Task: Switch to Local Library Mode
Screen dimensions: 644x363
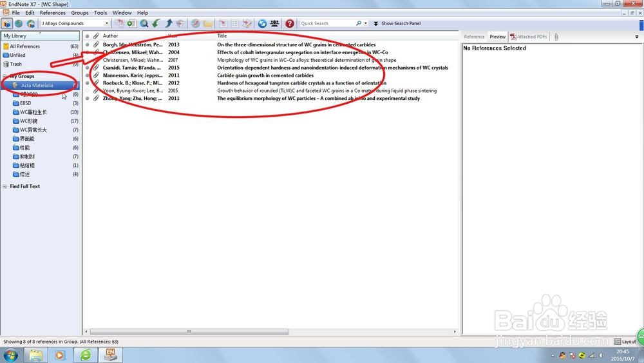Action: click(x=7, y=23)
